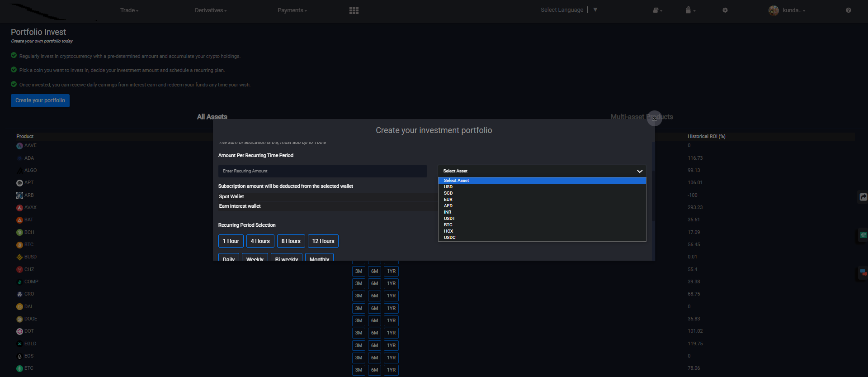Select the Spot Wallet option
This screenshot has height=377, width=868.
click(231, 196)
